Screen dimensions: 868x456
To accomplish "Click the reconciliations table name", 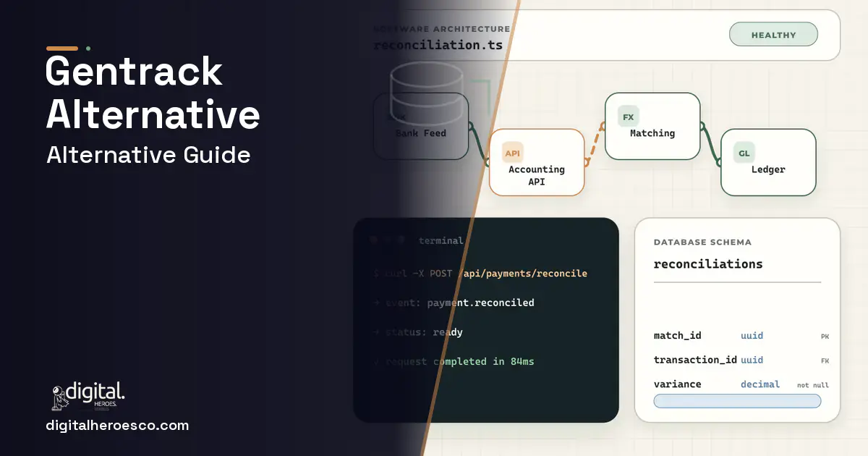I will tap(708, 264).
